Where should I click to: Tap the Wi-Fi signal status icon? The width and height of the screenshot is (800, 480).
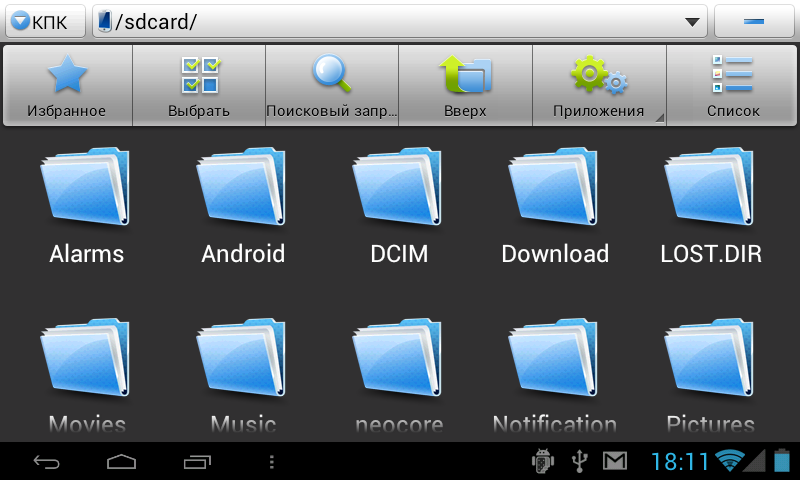click(730, 461)
